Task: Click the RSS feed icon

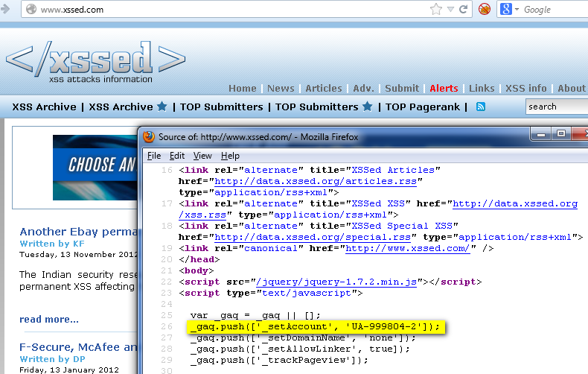Action: point(480,107)
